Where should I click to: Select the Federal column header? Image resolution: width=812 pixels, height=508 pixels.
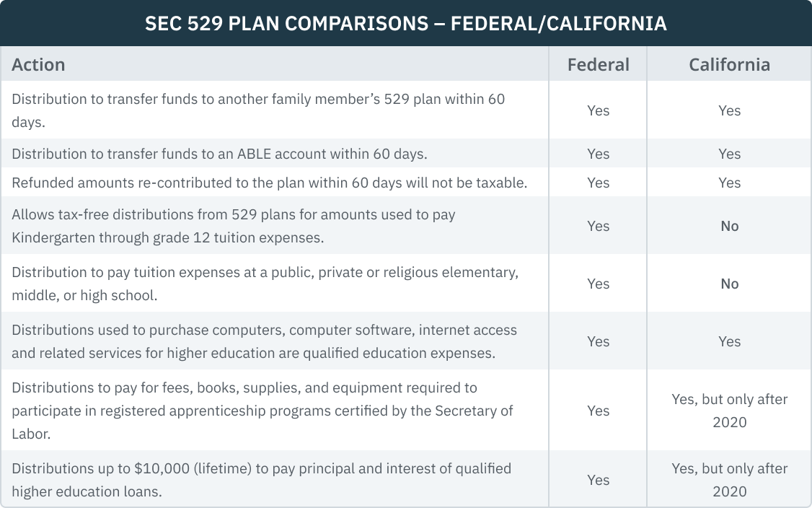coord(598,65)
